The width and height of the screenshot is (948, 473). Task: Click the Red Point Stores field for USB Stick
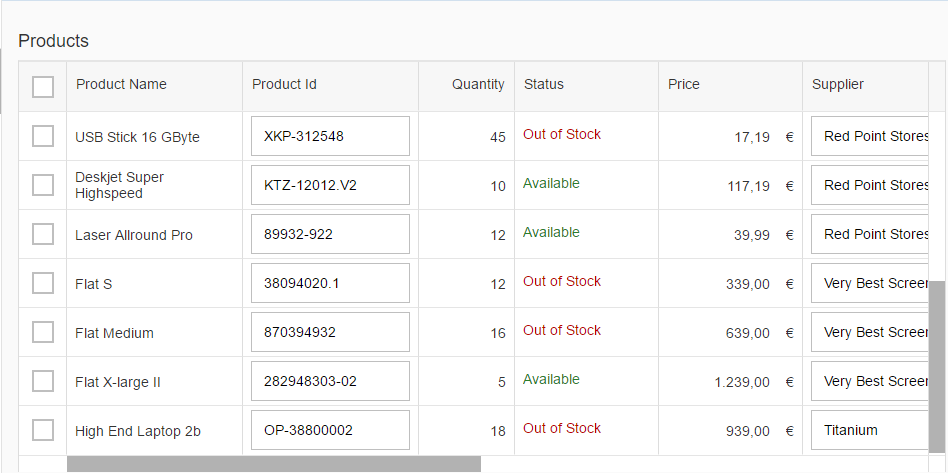[x=870, y=136]
